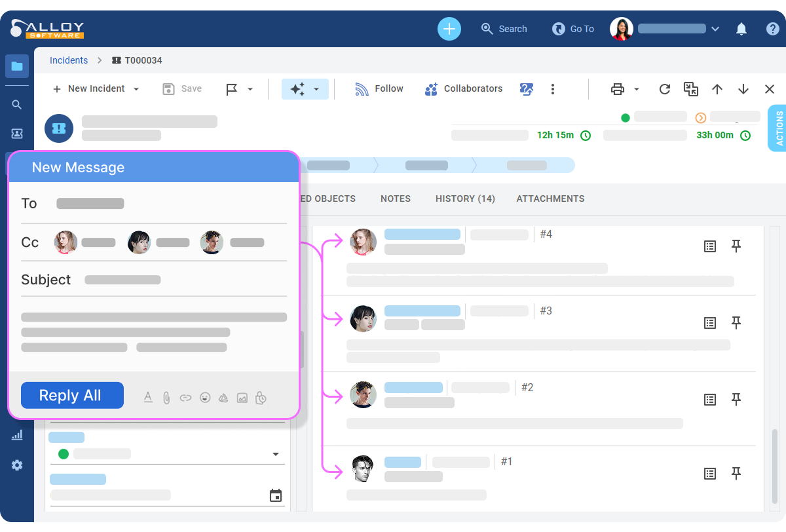Open the sidebar ticket icon
Viewport: 786px width, 532px height.
click(17, 133)
